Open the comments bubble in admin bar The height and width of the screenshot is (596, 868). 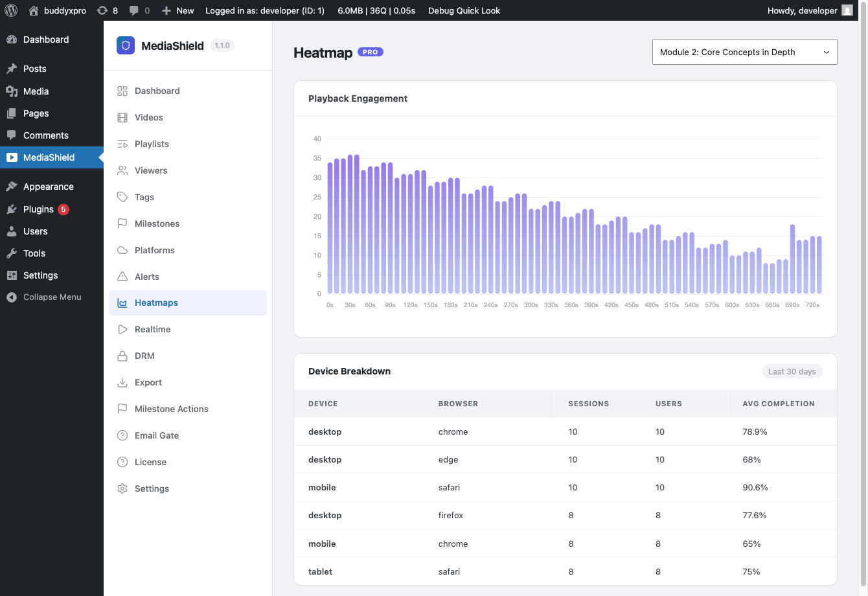pos(134,10)
